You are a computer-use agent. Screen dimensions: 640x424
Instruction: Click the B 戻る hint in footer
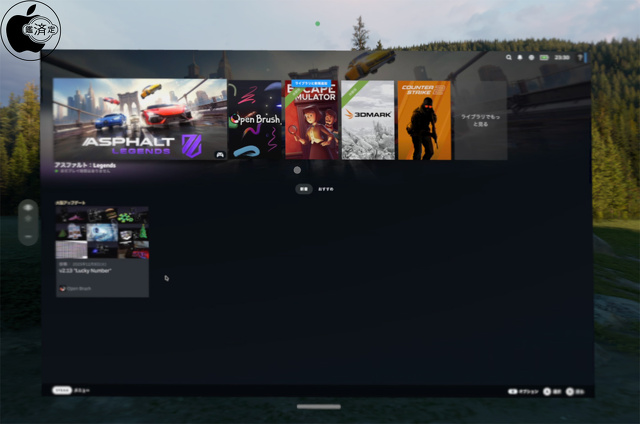click(575, 391)
